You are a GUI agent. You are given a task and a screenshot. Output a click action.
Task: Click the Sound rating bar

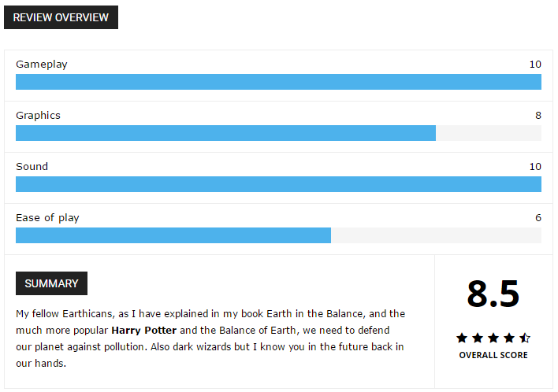278,184
